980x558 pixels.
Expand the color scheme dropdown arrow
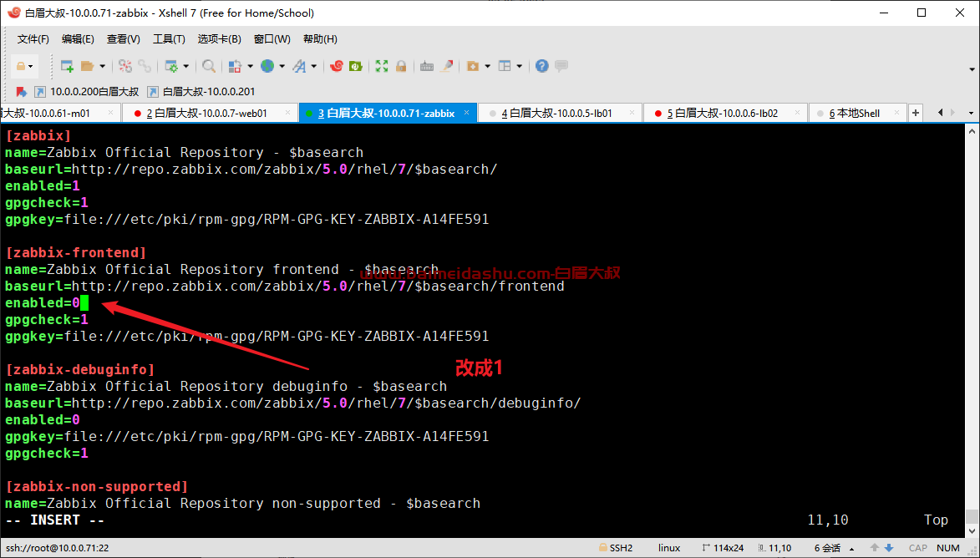click(250, 66)
